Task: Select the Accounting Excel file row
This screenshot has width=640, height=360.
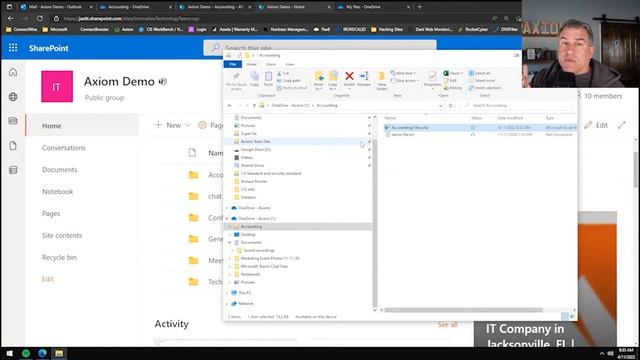Action: [x=480, y=128]
